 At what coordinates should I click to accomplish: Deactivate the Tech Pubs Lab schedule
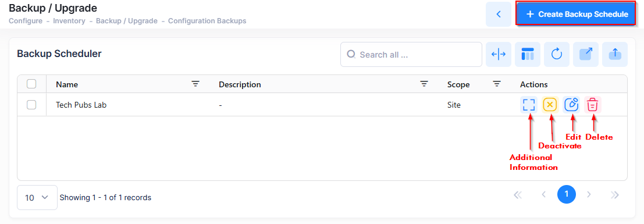550,105
